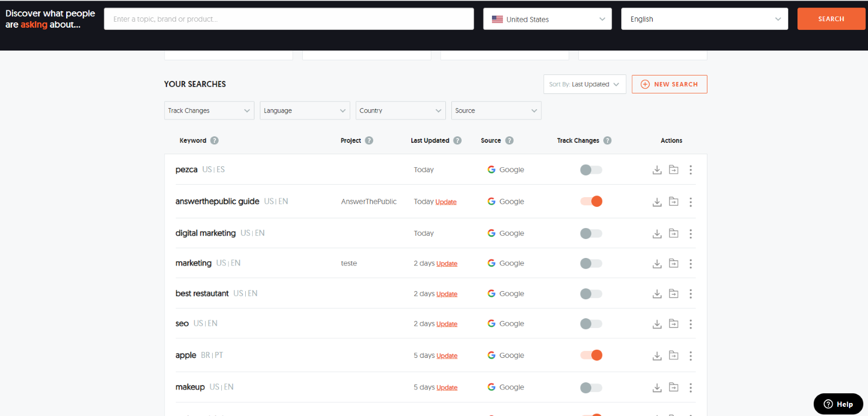868x416 pixels.
Task: Focus the topic, brand or product search field
Action: (x=289, y=19)
